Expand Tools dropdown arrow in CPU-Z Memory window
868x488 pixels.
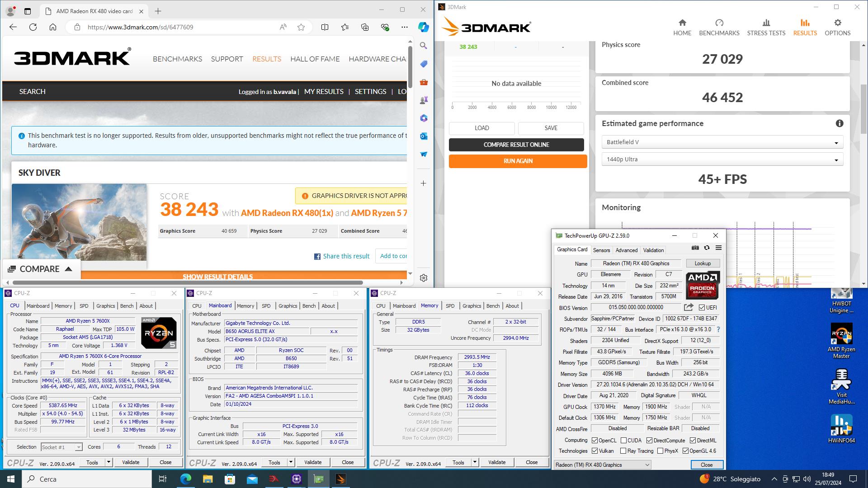coord(475,462)
